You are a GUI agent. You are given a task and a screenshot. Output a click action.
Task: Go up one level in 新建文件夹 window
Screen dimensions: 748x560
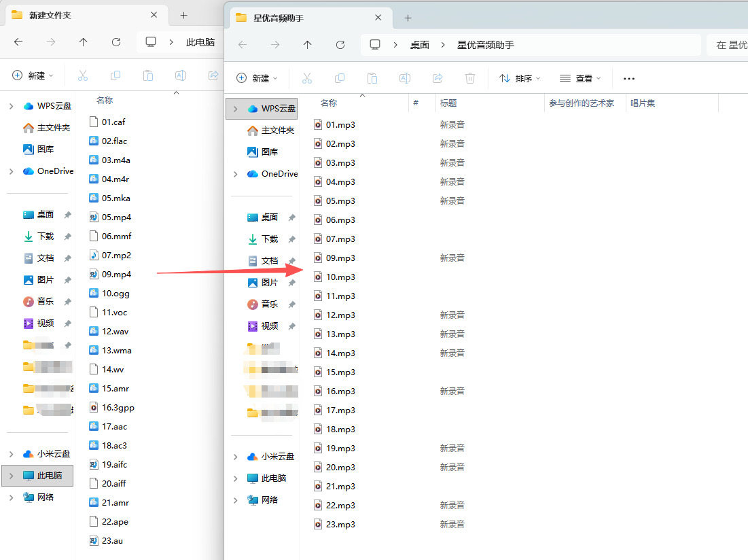[x=83, y=42]
